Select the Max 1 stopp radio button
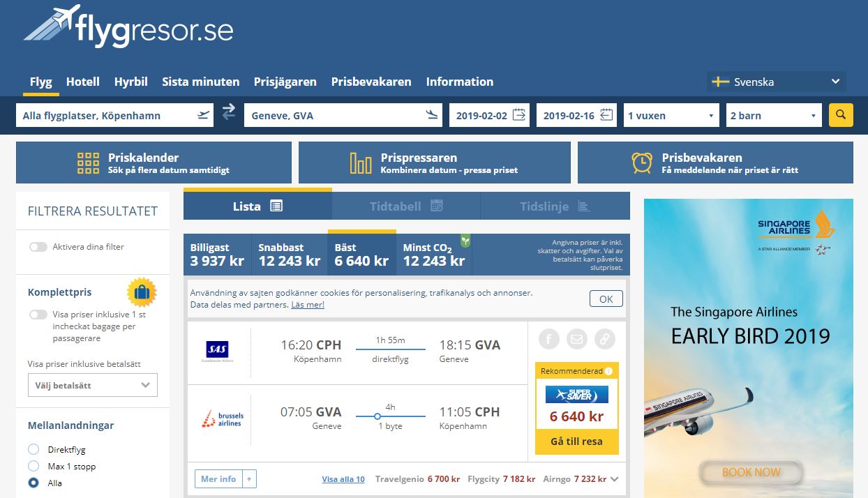 [33, 466]
